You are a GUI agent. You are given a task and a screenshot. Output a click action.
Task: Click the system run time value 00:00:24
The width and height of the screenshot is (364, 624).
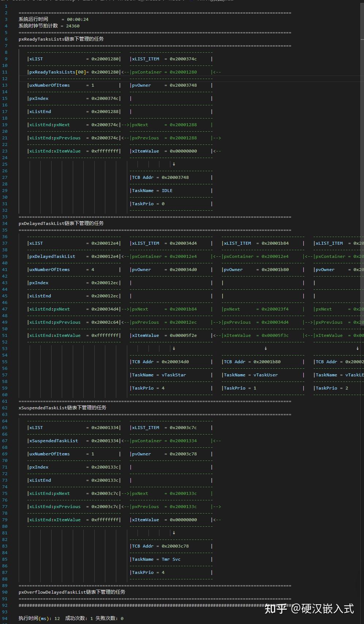(x=77, y=19)
